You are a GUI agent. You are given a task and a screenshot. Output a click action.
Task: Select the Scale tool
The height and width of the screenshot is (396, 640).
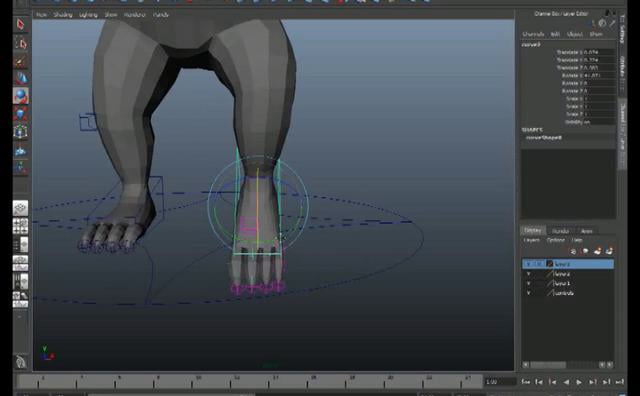coord(20,114)
